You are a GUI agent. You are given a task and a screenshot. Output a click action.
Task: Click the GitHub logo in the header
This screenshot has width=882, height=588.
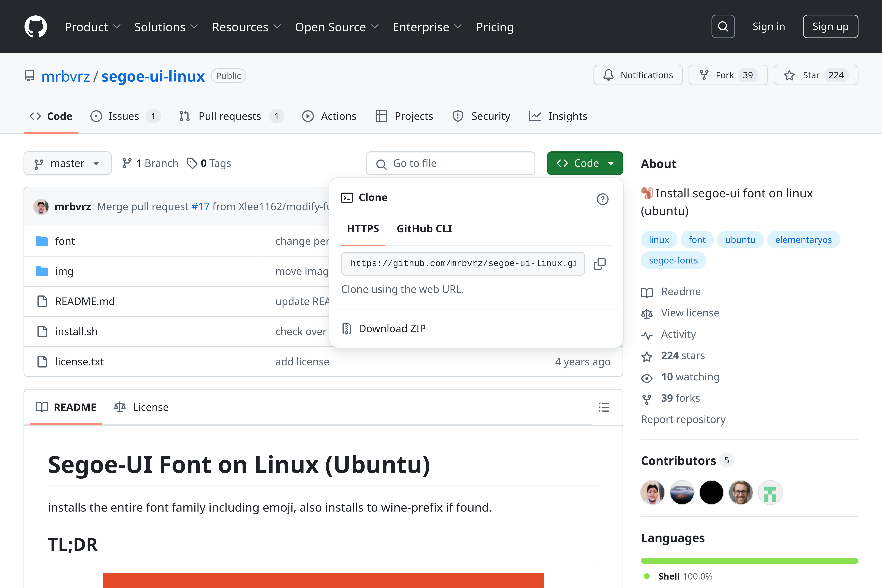[x=36, y=26]
